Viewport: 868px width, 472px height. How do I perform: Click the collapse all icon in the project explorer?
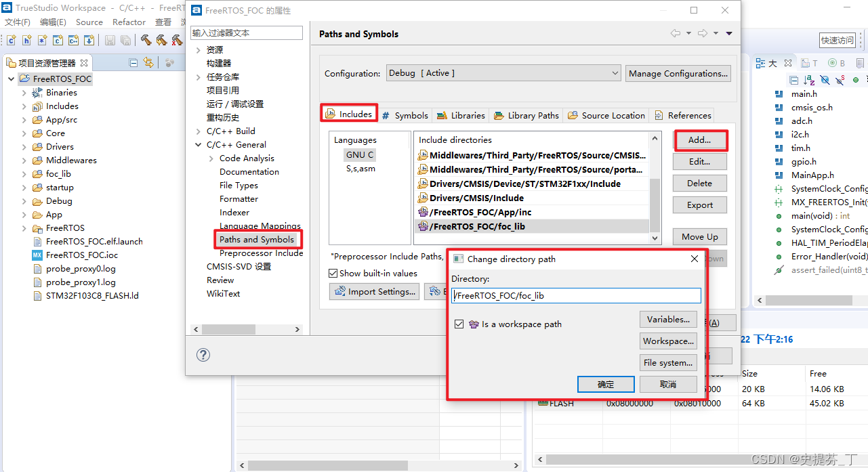tap(133, 63)
